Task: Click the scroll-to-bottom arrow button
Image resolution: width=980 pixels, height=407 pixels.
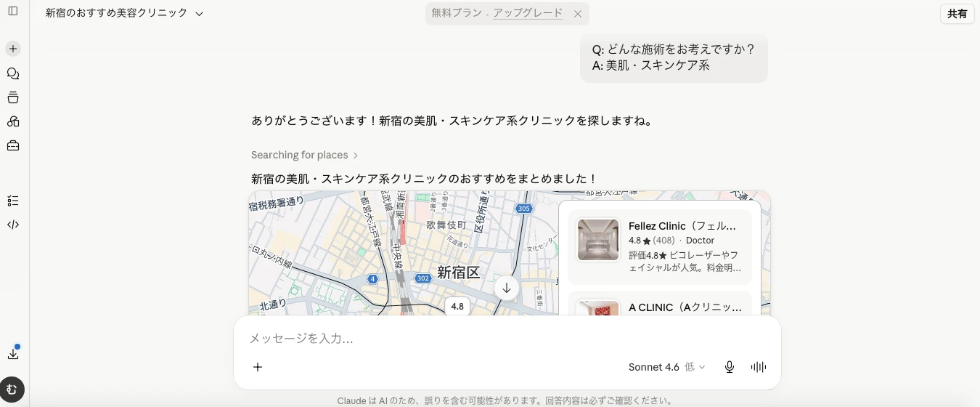Action: tap(507, 288)
